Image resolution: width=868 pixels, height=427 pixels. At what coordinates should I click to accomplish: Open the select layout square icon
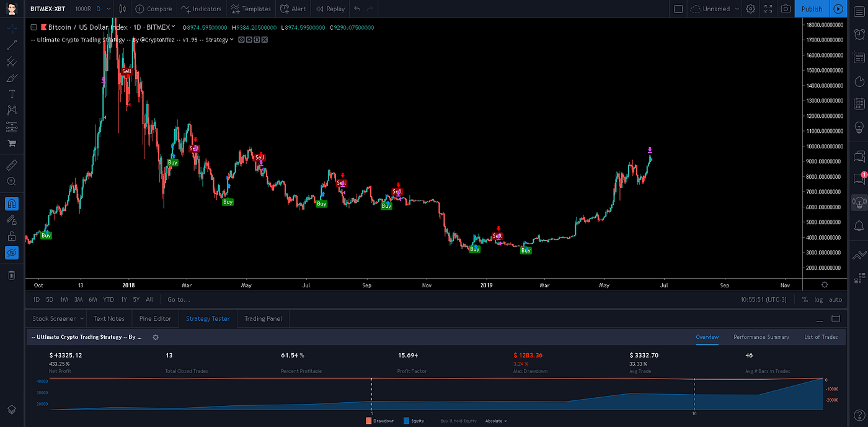click(678, 9)
